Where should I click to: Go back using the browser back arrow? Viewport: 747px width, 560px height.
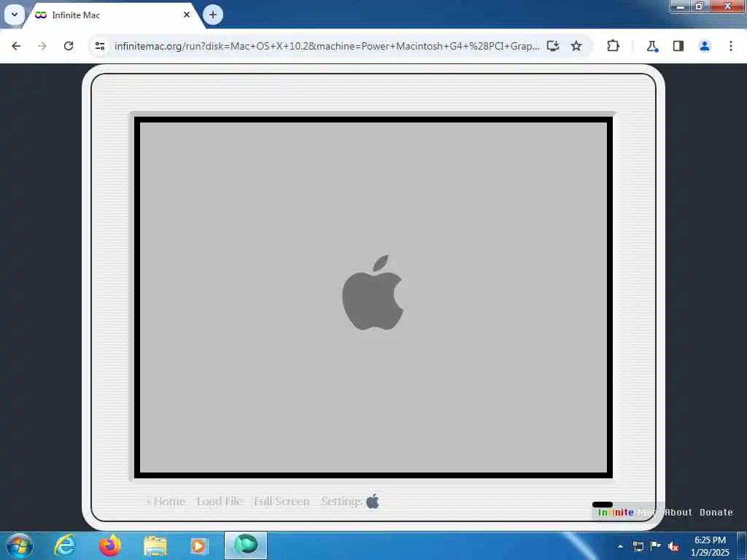16,46
